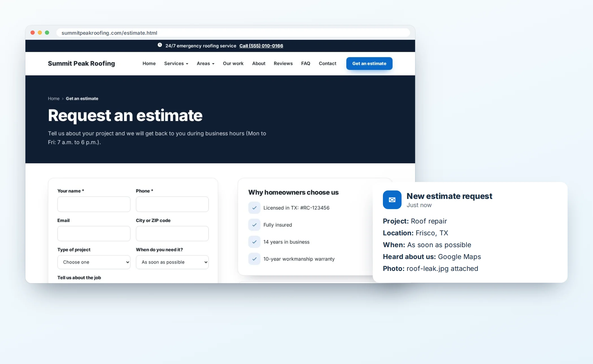This screenshot has height=364, width=593.
Task: Open the Type of project dropdown
Action: (94, 262)
